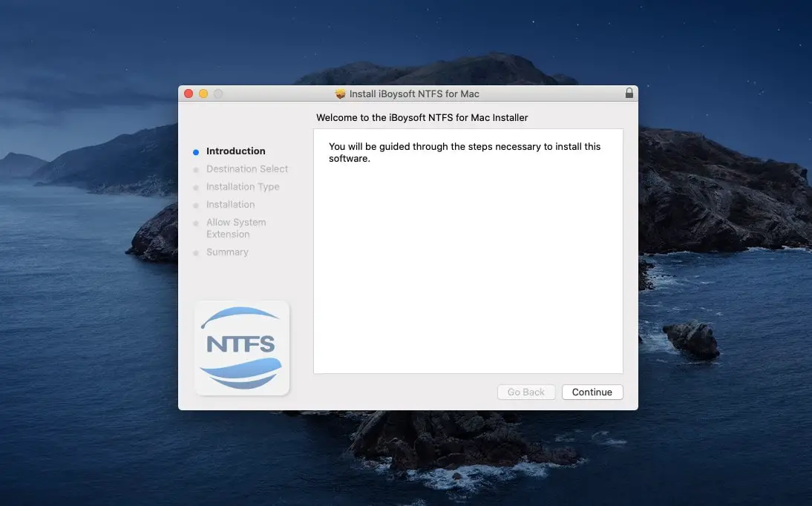Click the disabled Go Back button

[x=526, y=392]
